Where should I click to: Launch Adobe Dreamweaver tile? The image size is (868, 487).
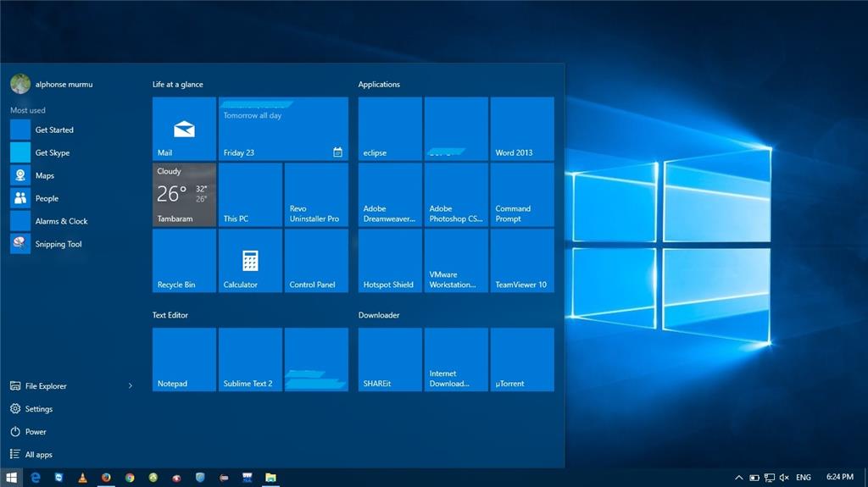pyautogui.click(x=390, y=195)
